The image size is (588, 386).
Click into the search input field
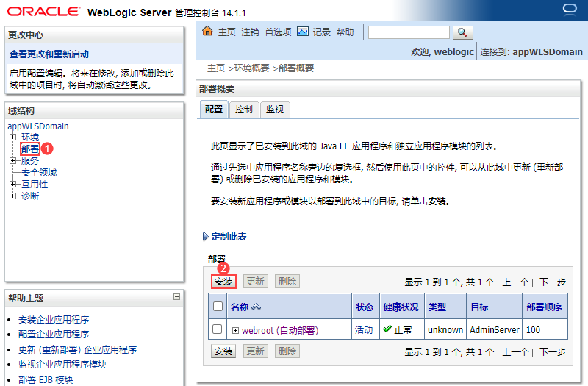pyautogui.click(x=409, y=32)
